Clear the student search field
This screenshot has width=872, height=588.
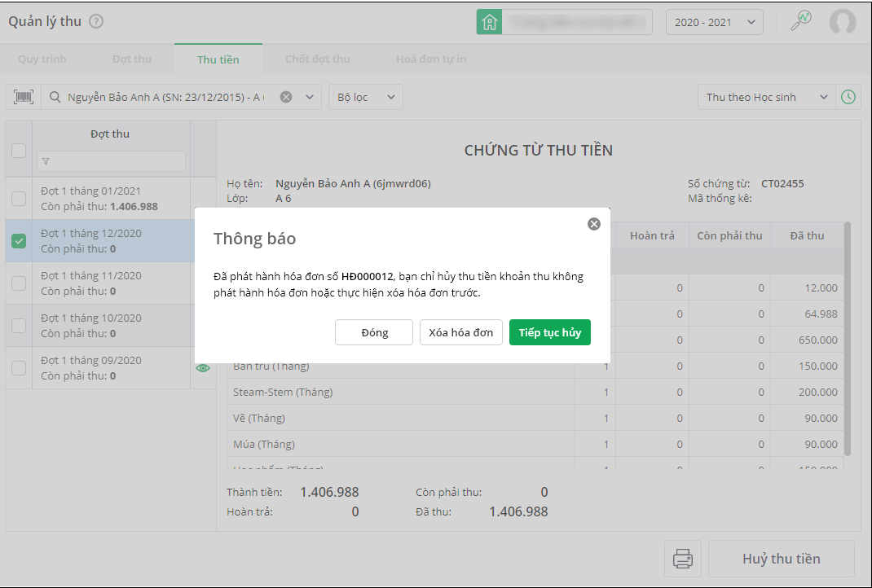[286, 97]
